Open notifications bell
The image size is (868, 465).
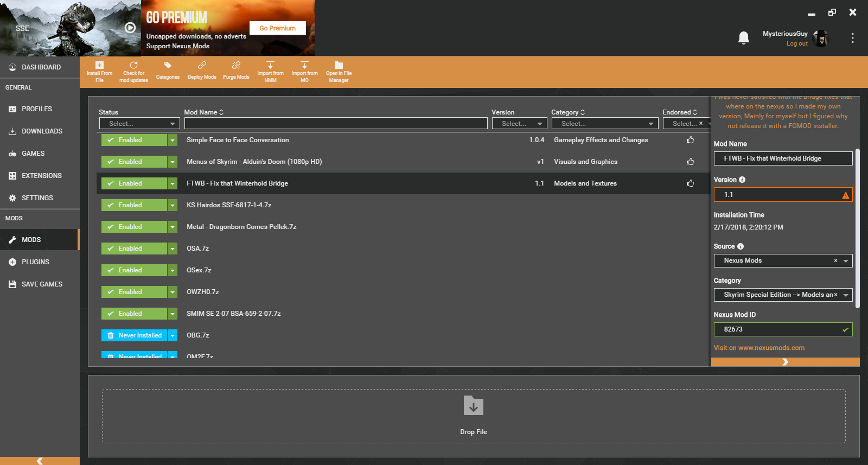point(744,38)
